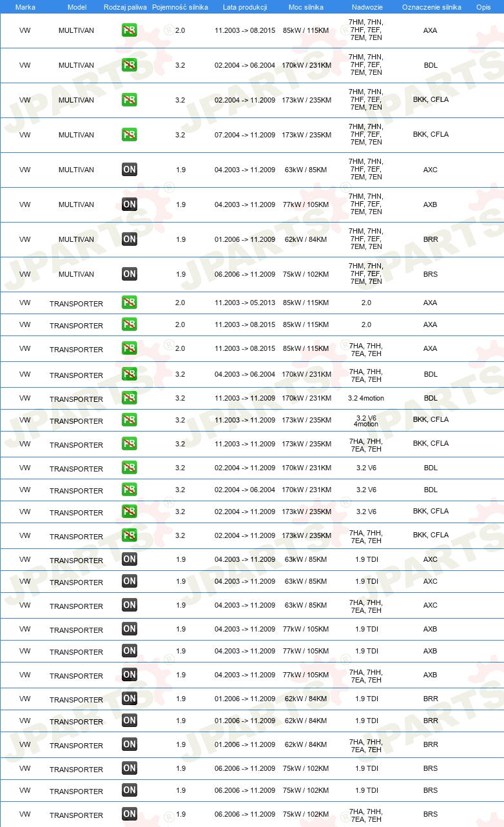The height and width of the screenshot is (827, 504).
Task: Click Multivan date cell 06.2006 -> 11.2009
Action: pyautogui.click(x=245, y=274)
